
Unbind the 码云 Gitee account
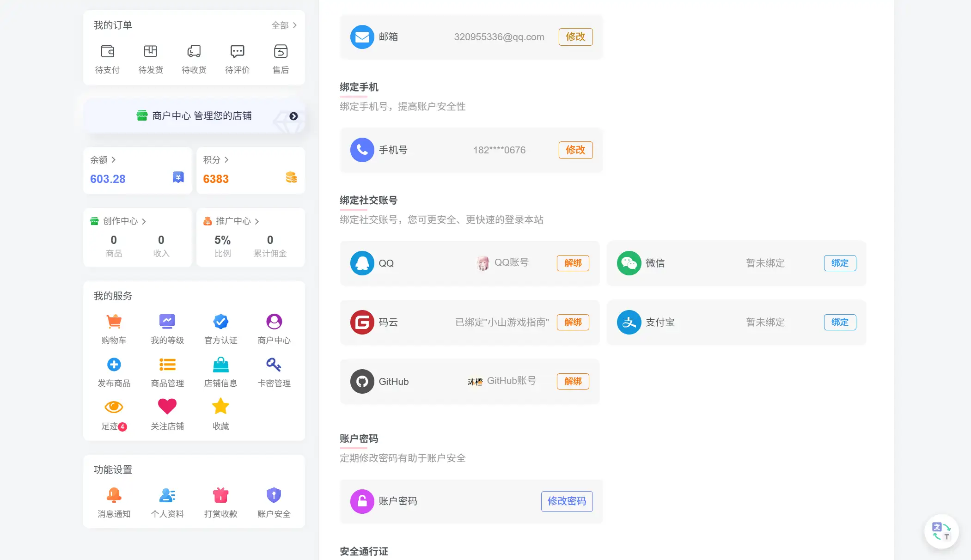(x=573, y=323)
